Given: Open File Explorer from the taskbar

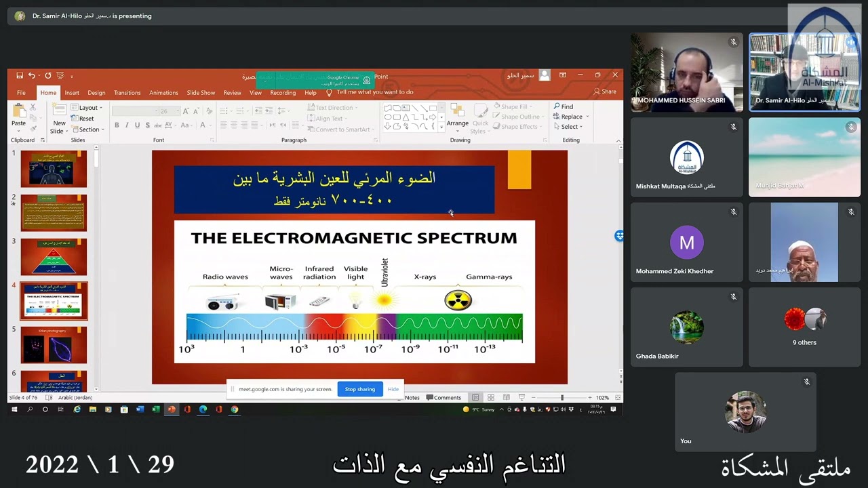Looking at the screenshot, I should pyautogui.click(x=92, y=409).
